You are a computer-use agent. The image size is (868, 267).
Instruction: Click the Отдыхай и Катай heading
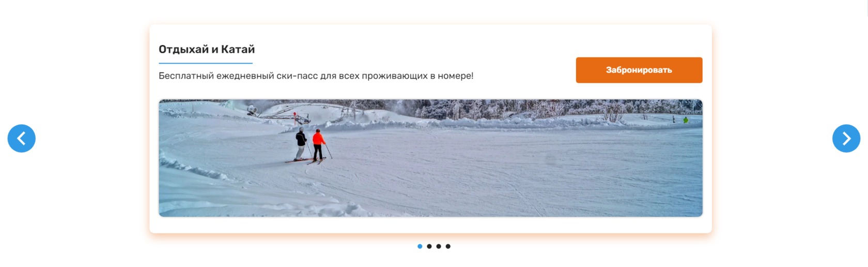207,49
